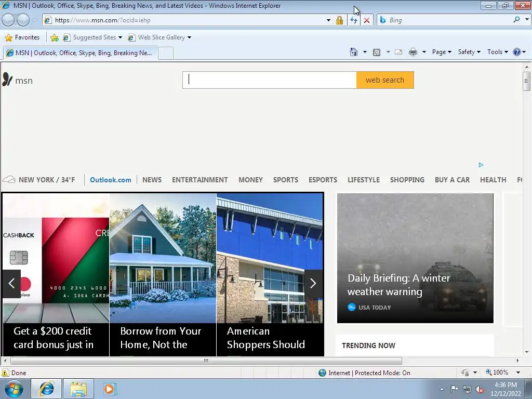This screenshot has height=399, width=532.
Task: Click the security lock icon in address bar
Action: (339, 20)
